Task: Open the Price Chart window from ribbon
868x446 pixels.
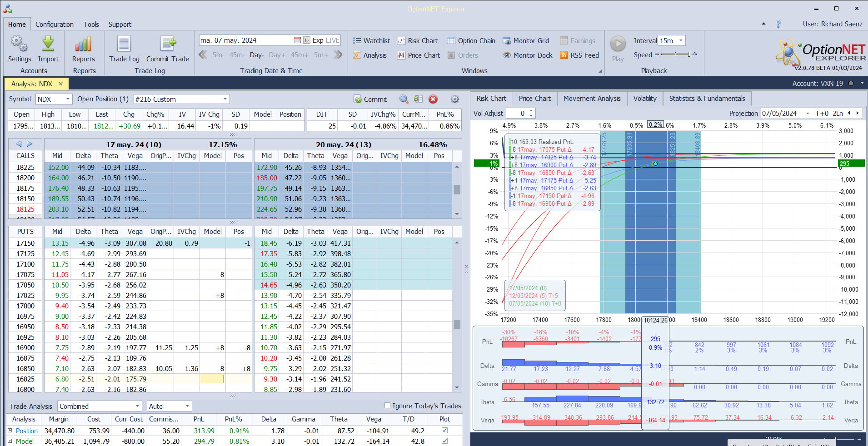Action: (x=419, y=55)
